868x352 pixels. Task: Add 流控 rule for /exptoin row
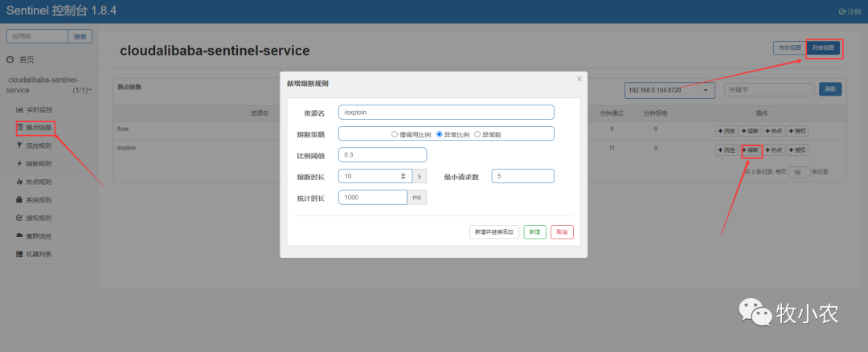pos(727,150)
